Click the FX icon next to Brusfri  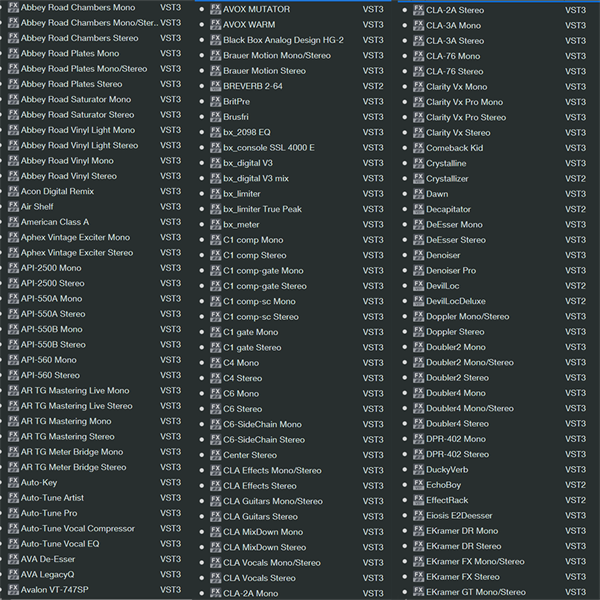[216, 117]
